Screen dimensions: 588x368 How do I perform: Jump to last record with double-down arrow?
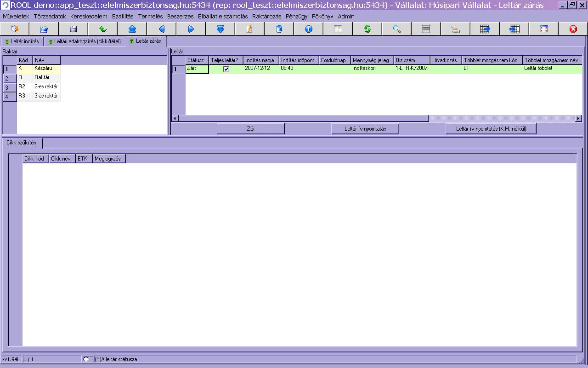(x=220, y=29)
